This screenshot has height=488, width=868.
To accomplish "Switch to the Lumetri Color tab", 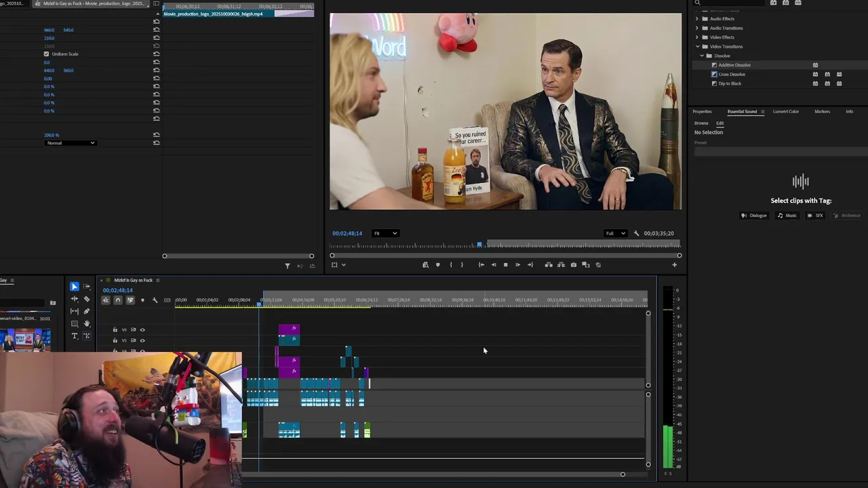I will pyautogui.click(x=786, y=112).
